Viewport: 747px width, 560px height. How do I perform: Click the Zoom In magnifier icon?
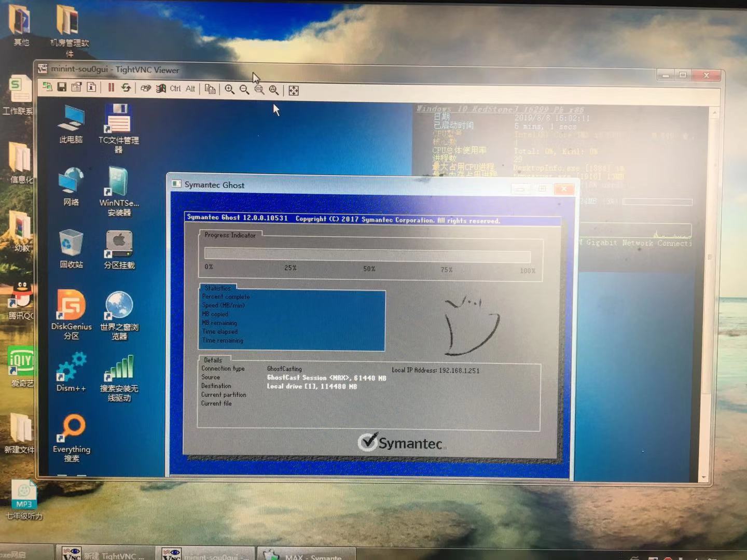(x=229, y=89)
